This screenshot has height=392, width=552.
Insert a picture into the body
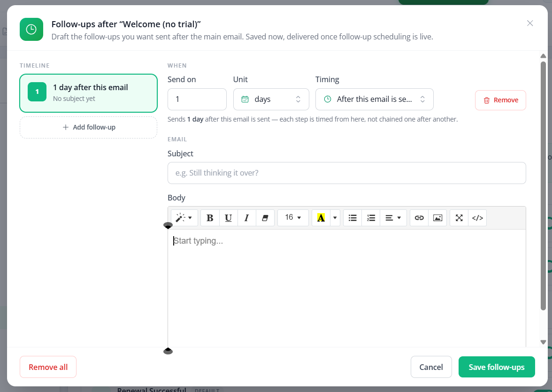tap(437, 218)
